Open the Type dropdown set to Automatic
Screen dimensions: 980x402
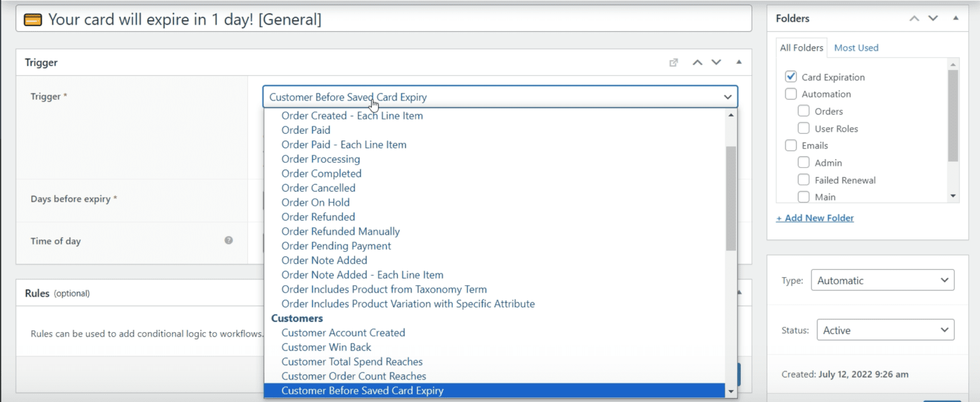[x=882, y=280]
